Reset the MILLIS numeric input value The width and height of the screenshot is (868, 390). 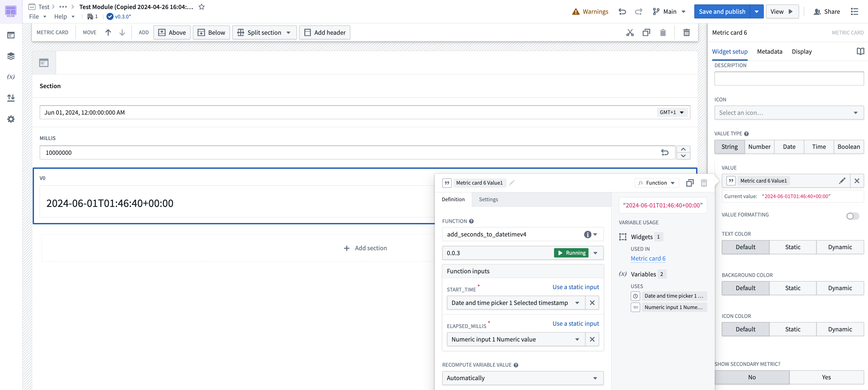[x=664, y=152]
